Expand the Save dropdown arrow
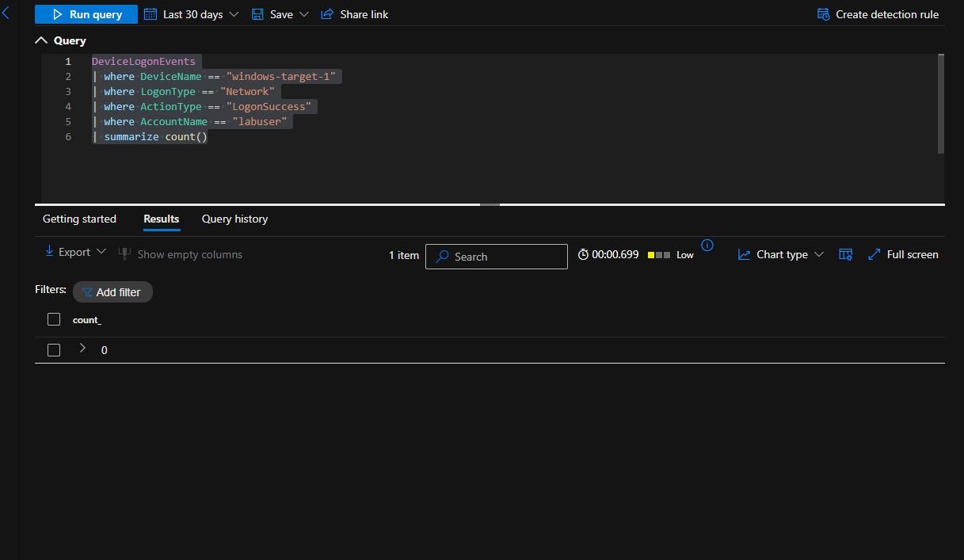Screen dimensions: 964x560 tap(304, 14)
